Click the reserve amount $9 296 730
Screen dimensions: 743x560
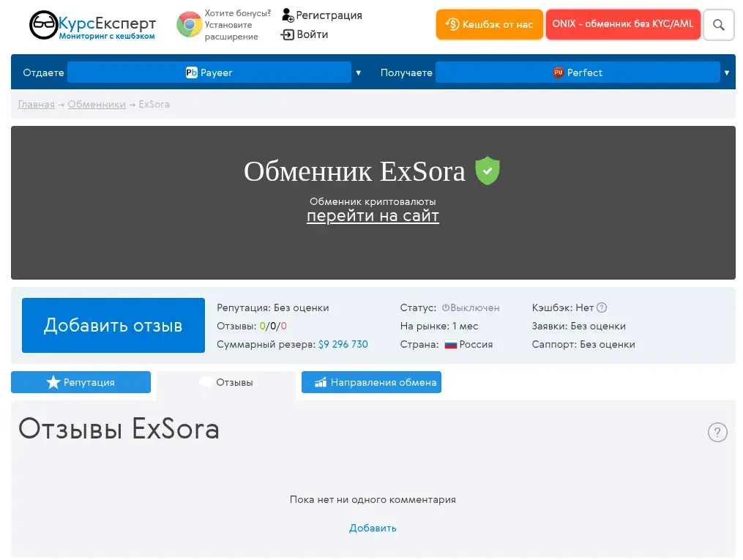coord(343,345)
